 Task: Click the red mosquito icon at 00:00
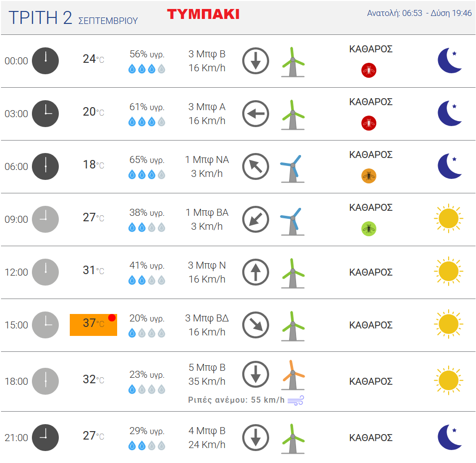(x=368, y=70)
